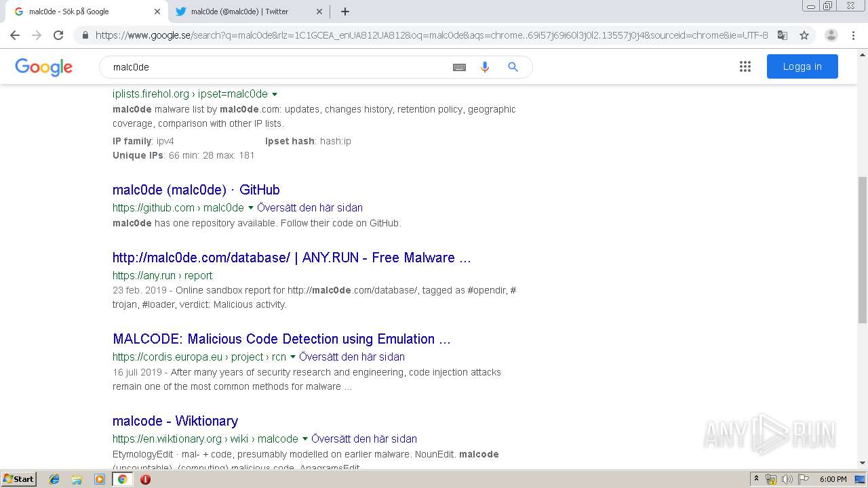Go back using the browser back arrow

click(x=15, y=35)
